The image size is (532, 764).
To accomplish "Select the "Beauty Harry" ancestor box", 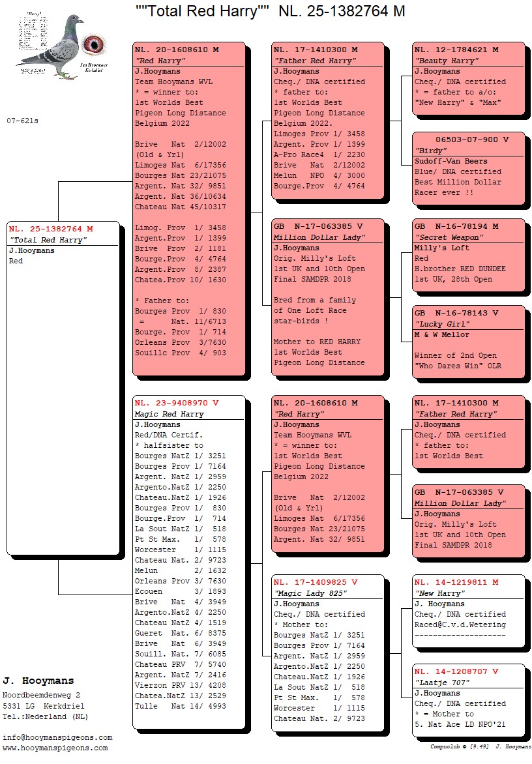I will tap(468, 78).
